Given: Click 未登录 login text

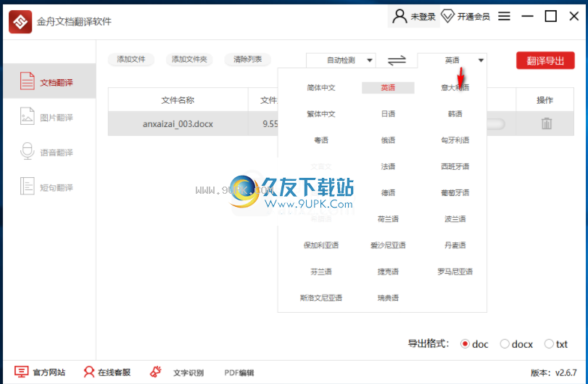Looking at the screenshot, I should point(423,17).
